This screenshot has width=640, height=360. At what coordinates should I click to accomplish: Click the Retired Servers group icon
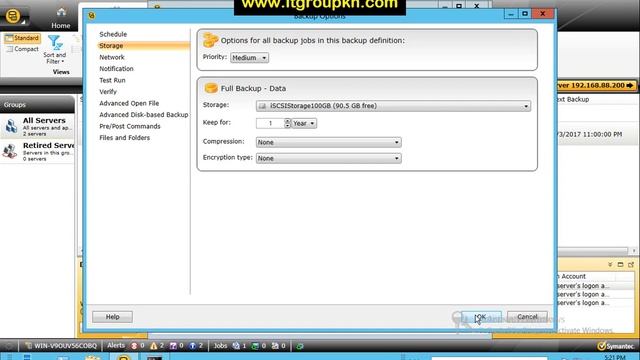10,151
